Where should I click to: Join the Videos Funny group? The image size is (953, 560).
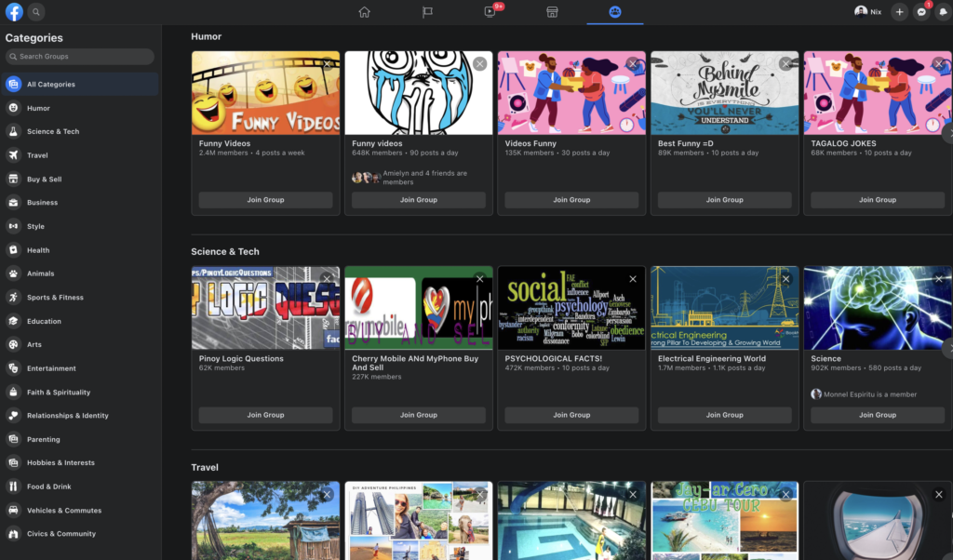571,200
